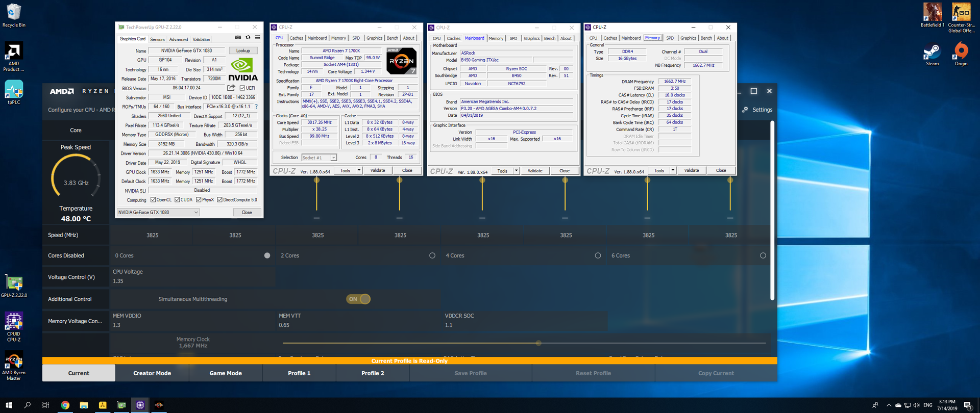Viewport: 980px width, 413px height.
Task: Open GPU-Z Validation tab
Action: tap(201, 39)
